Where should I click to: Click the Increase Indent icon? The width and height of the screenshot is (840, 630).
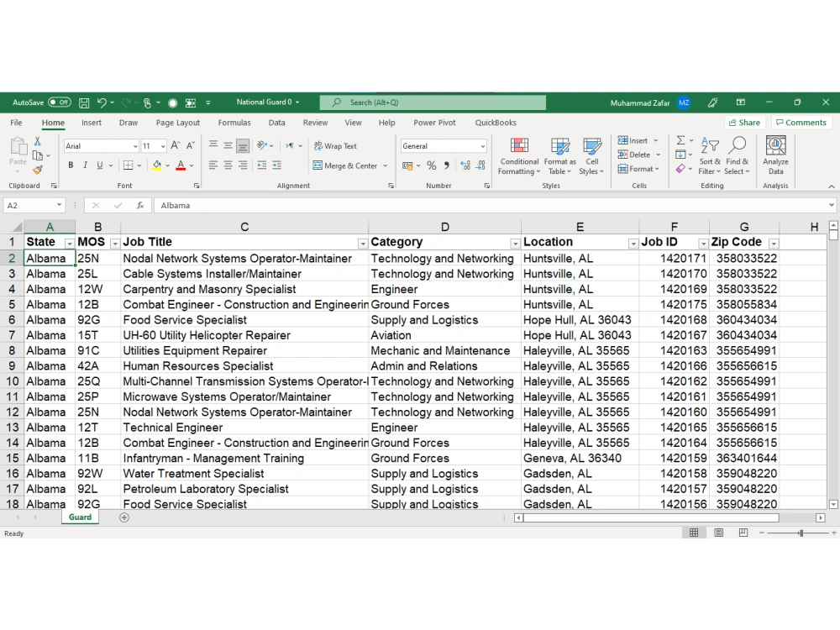pyautogui.click(x=276, y=165)
